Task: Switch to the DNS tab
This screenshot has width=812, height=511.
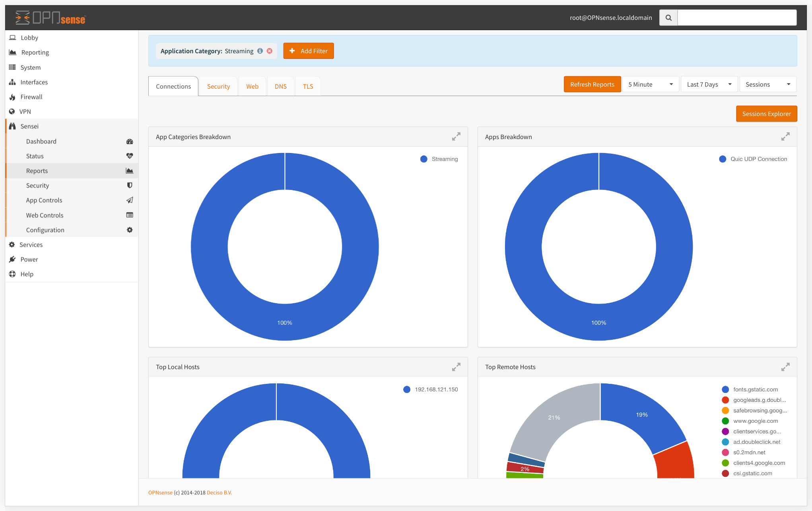Action: pyautogui.click(x=280, y=86)
